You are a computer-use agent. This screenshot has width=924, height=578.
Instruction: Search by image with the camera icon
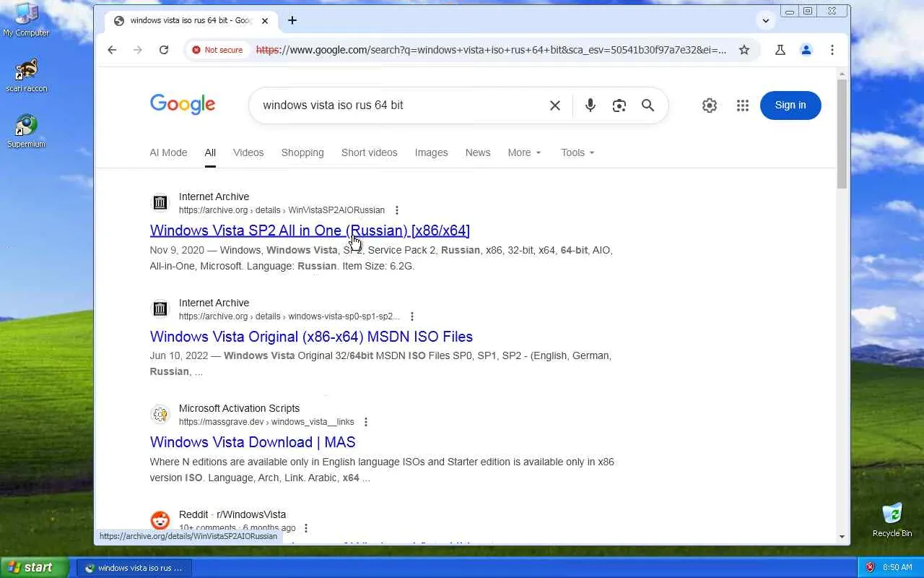coord(619,105)
